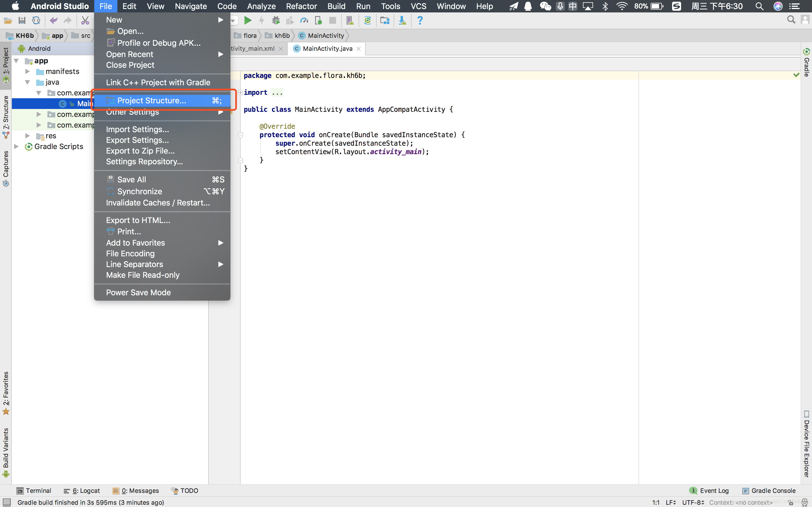Choose Power Save Mode

pyautogui.click(x=162, y=293)
